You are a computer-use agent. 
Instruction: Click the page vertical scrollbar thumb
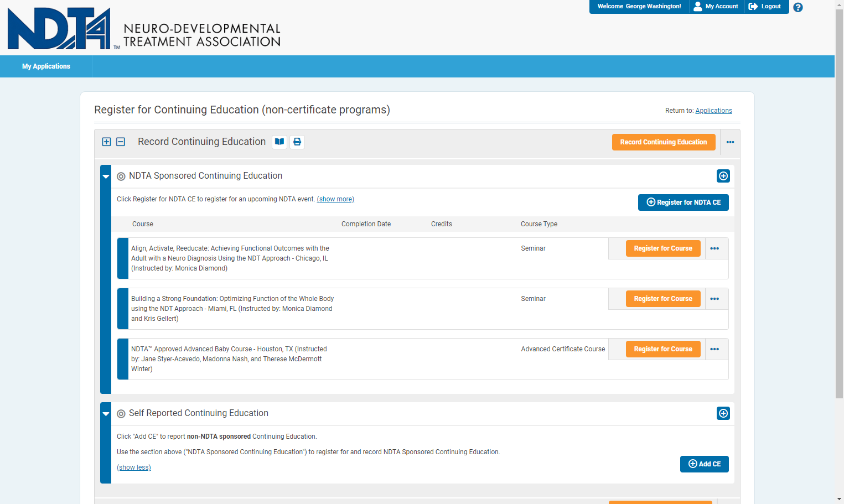840,204
